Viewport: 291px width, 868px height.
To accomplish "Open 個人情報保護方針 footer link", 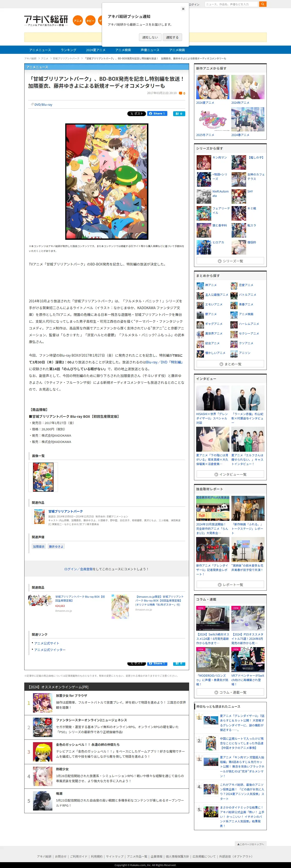I will [177, 856].
